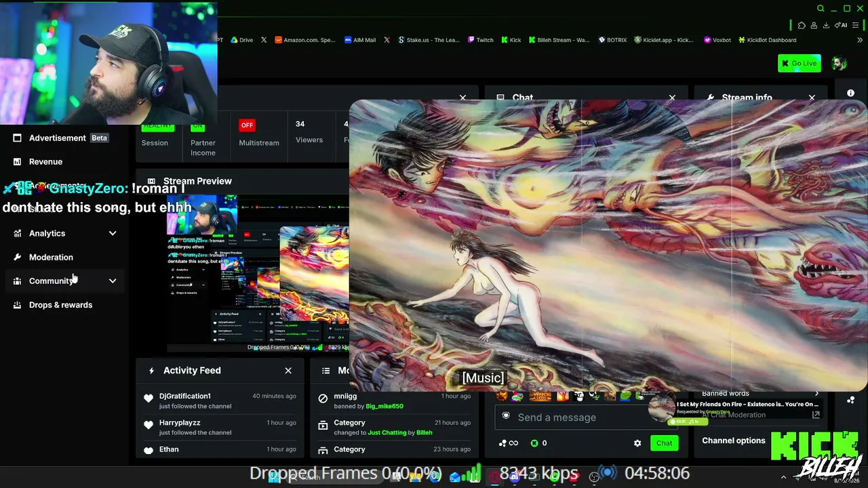Image resolution: width=868 pixels, height=488 pixels.
Task: Expand the Community submenu chevron
Action: [113, 281]
